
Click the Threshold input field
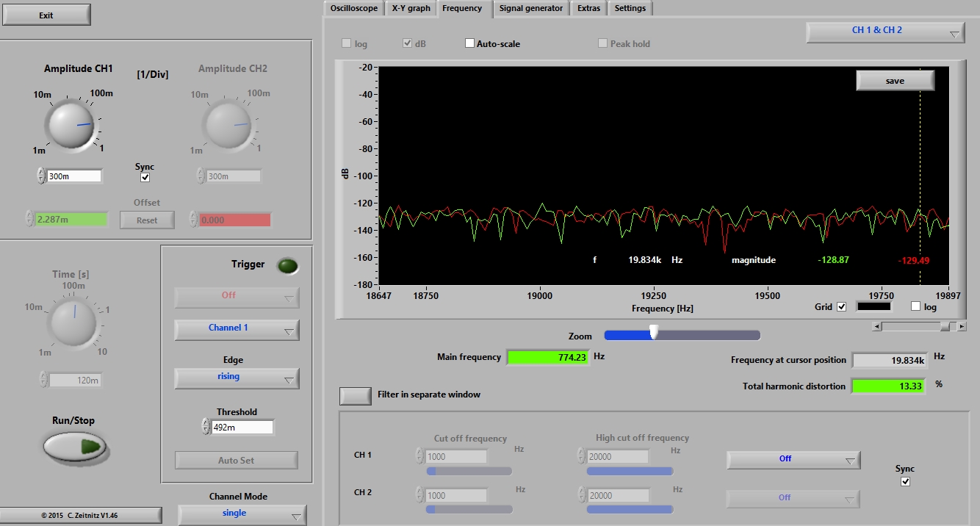click(242, 427)
